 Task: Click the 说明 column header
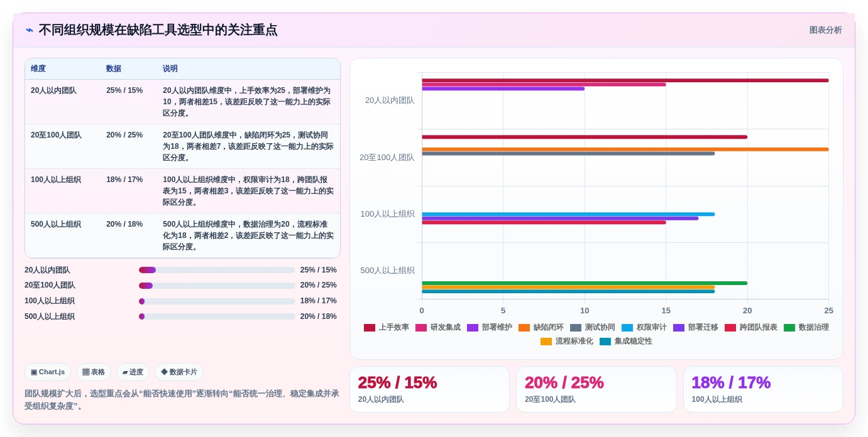pyautogui.click(x=170, y=69)
